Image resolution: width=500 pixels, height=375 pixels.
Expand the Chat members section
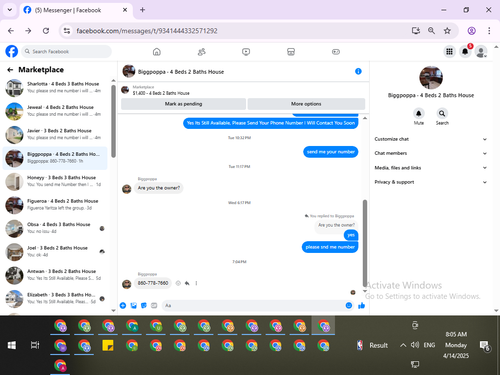431,153
